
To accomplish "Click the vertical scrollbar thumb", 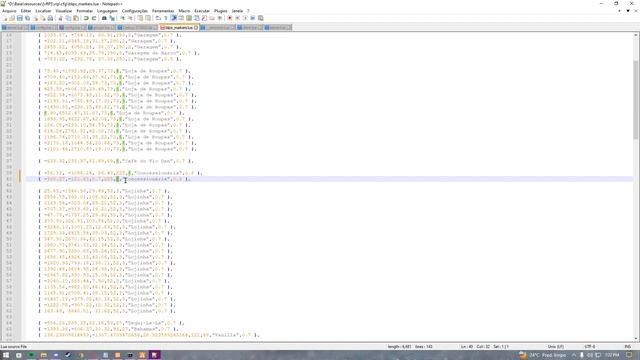I will point(636,100).
